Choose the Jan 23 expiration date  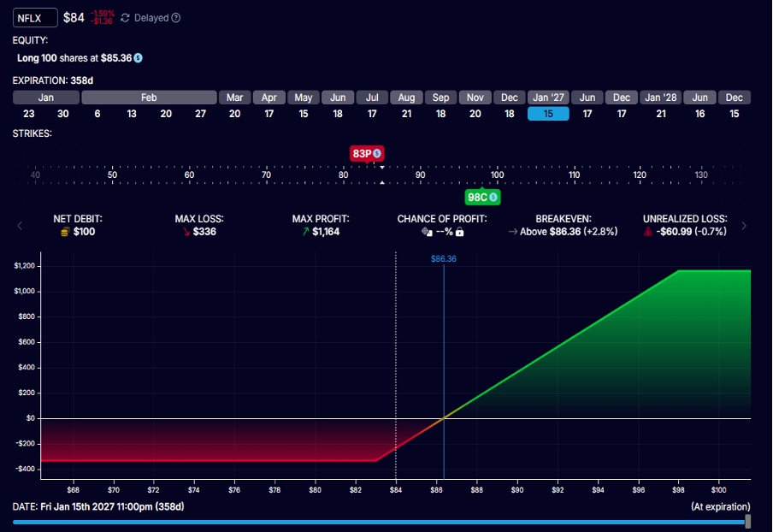click(29, 114)
